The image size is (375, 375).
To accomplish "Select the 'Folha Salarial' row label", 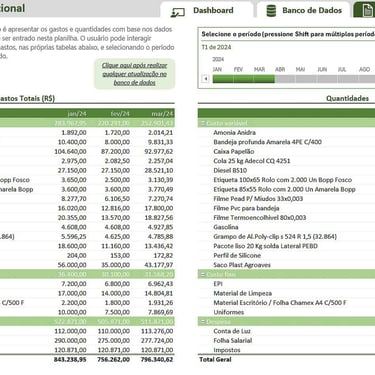I will (233, 341).
